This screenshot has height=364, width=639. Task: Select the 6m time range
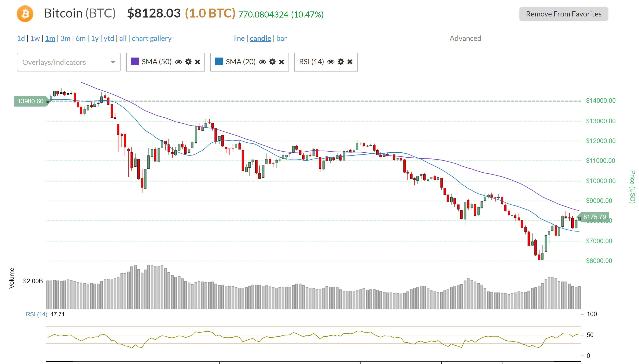pos(81,39)
